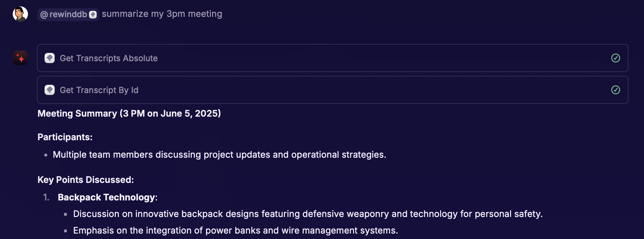Click the user profile avatar

(x=20, y=14)
